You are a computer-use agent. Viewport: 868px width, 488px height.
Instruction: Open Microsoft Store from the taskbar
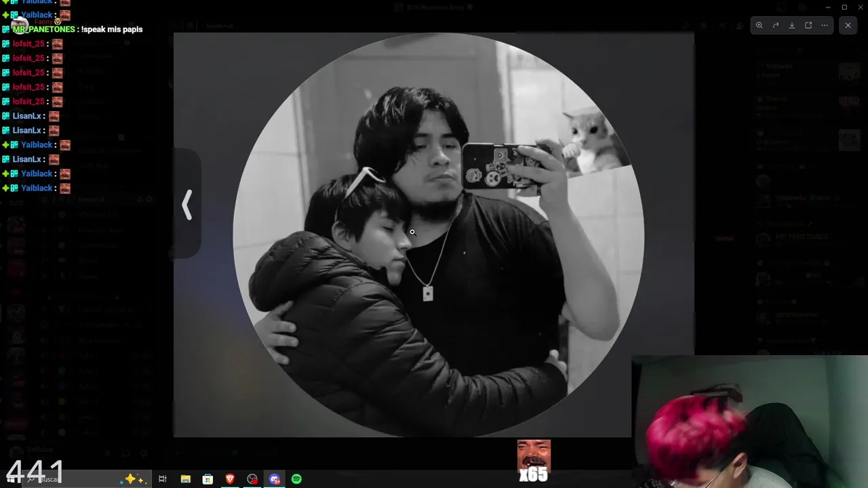pos(208,479)
